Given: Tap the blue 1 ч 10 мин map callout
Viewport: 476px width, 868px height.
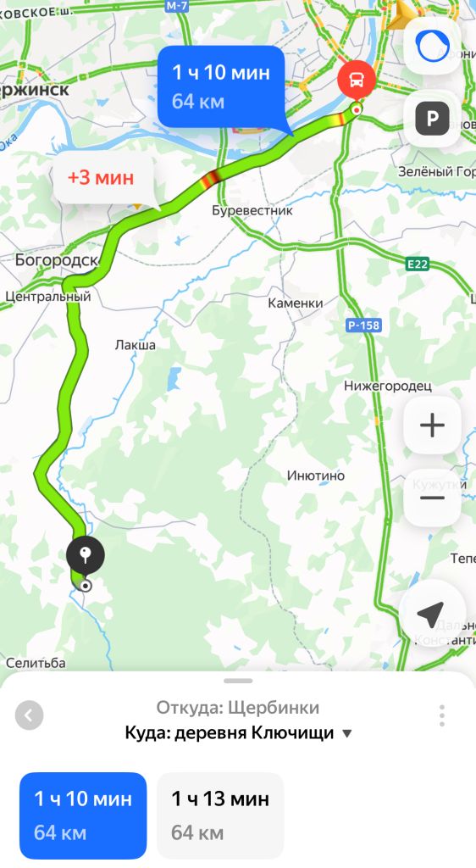Looking at the screenshot, I should 221,87.
